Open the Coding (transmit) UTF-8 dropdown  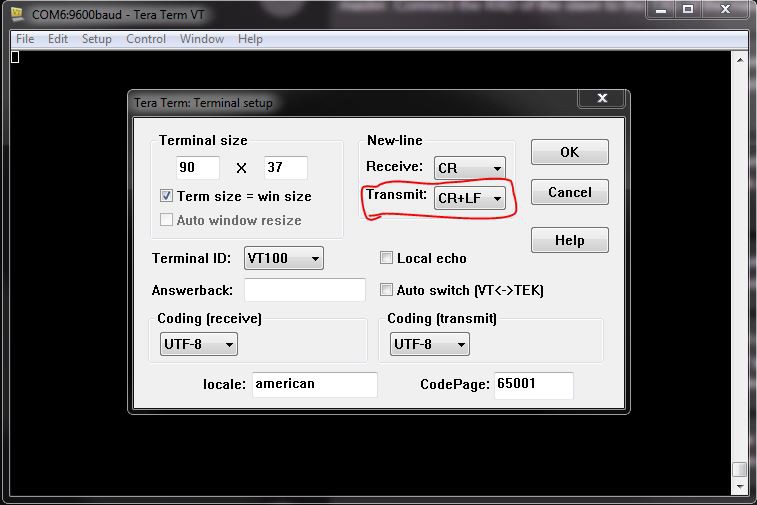point(429,344)
